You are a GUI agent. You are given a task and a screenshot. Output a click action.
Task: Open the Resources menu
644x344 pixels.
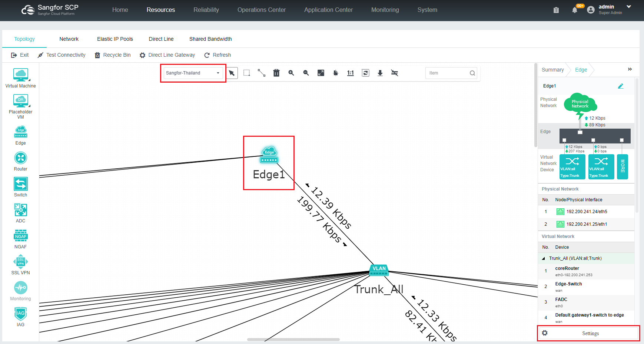161,10
